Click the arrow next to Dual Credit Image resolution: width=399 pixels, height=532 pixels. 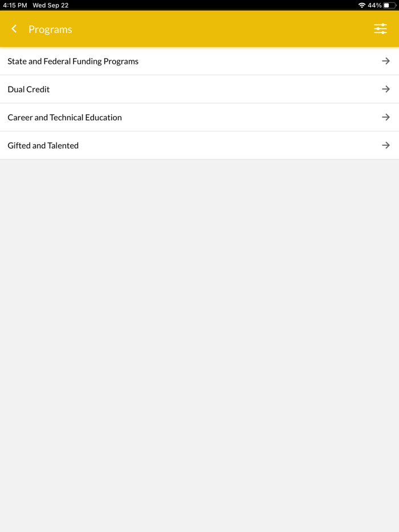click(386, 89)
